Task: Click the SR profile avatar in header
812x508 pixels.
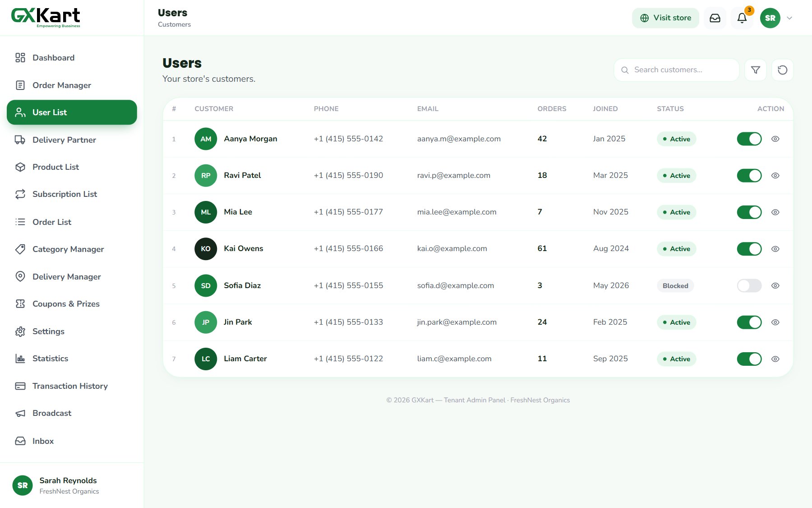Action: pos(770,18)
